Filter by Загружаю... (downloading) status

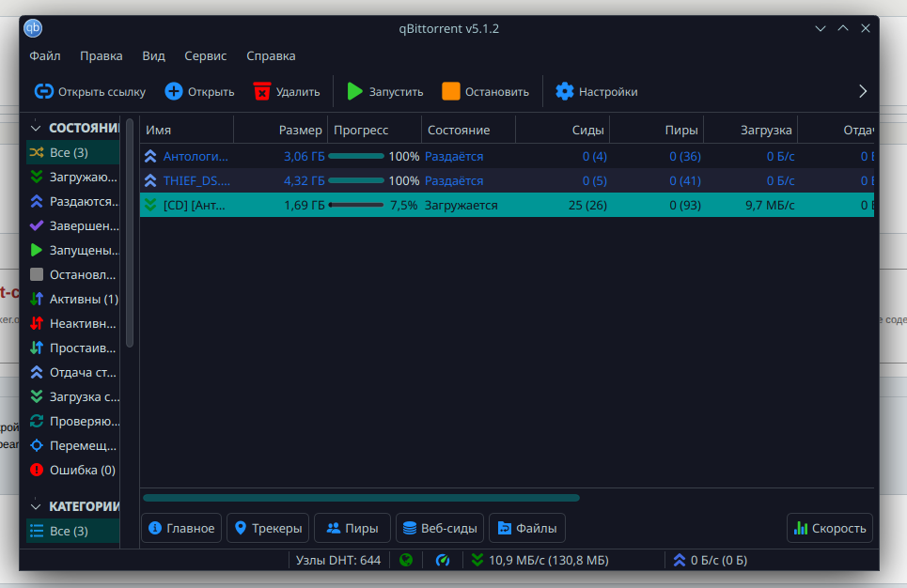click(x=73, y=177)
